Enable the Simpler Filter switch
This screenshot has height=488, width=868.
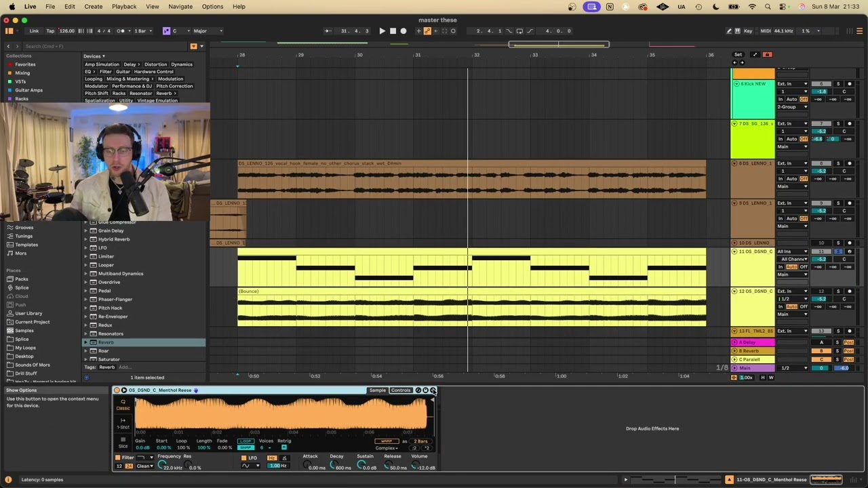point(117,457)
